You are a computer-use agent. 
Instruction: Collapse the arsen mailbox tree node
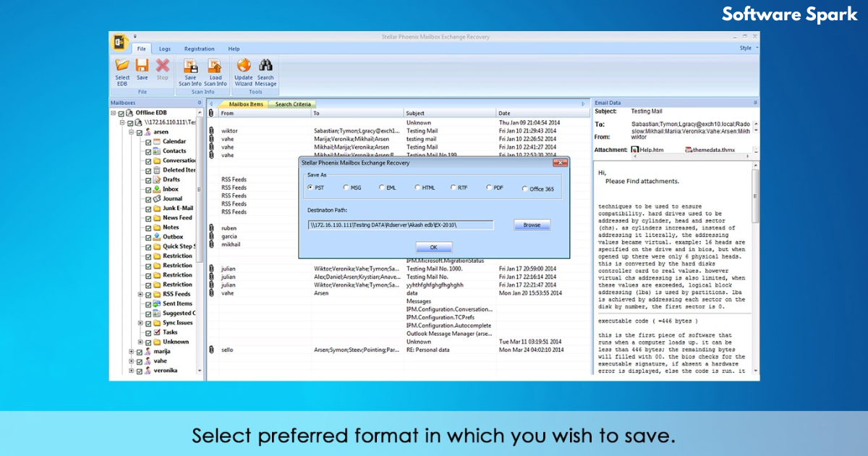pos(132,132)
